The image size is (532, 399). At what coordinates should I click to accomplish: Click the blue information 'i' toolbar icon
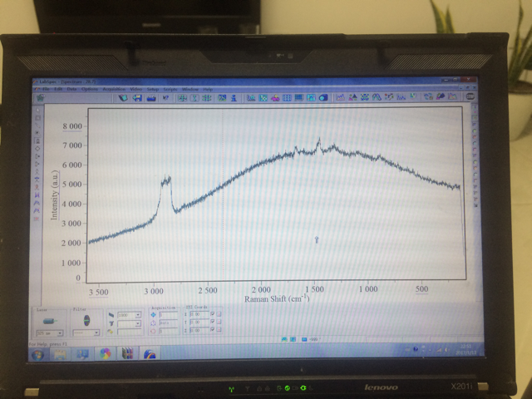[x=234, y=98]
